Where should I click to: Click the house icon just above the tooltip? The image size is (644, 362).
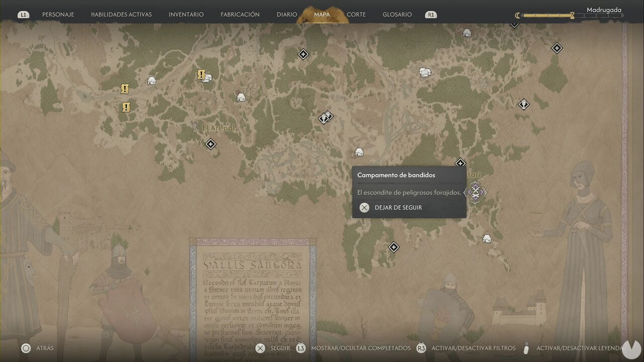pos(359,152)
